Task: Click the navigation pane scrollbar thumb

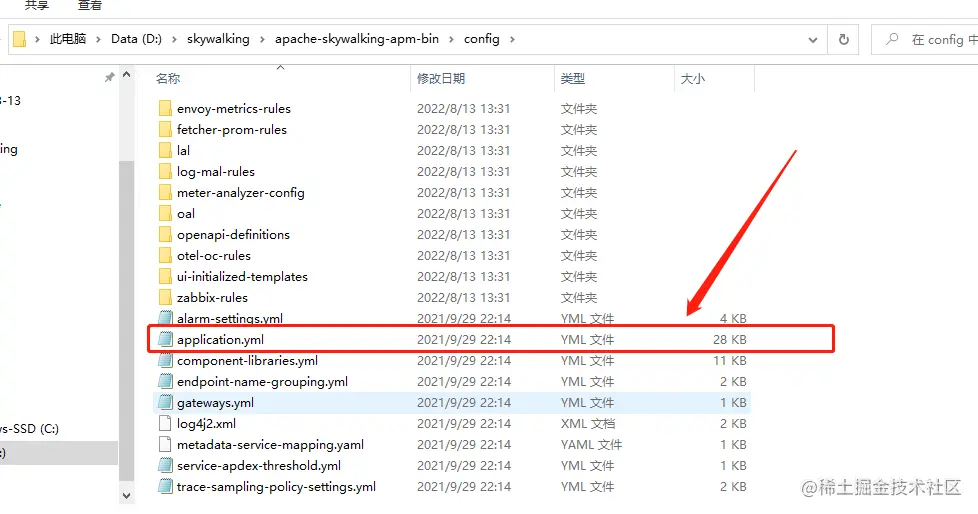Action: point(127,321)
